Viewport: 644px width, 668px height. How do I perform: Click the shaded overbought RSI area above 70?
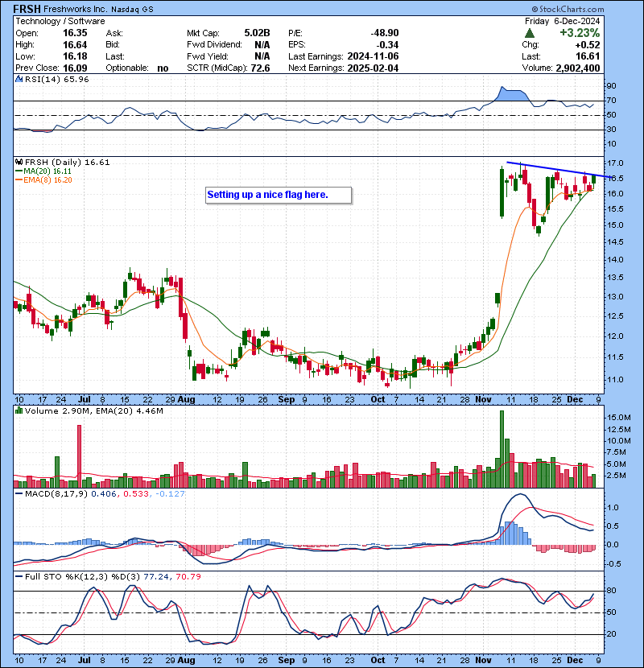point(511,94)
